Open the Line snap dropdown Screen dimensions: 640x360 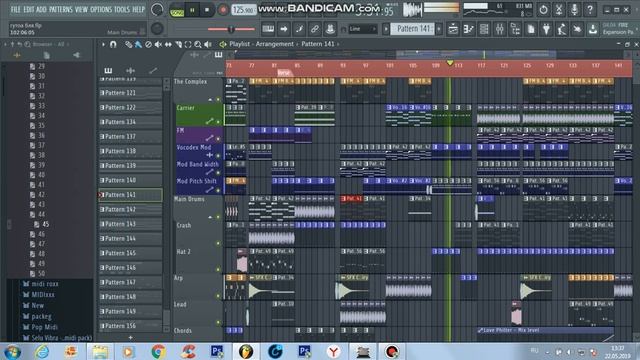362,29
